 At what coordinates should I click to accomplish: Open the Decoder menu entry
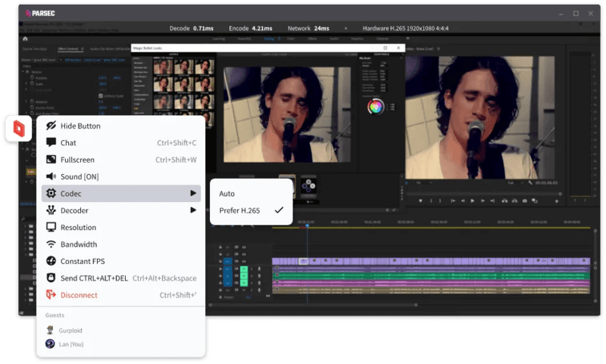coord(121,210)
